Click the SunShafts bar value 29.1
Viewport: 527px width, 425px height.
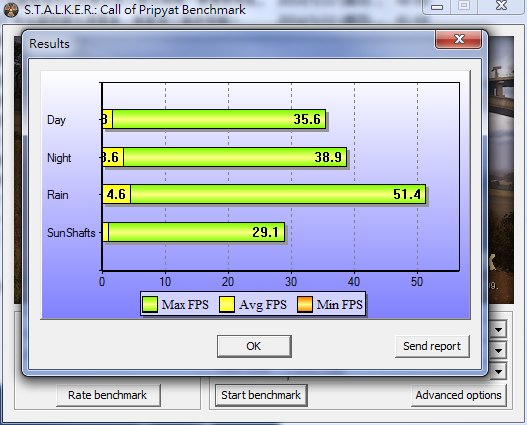[x=266, y=232]
